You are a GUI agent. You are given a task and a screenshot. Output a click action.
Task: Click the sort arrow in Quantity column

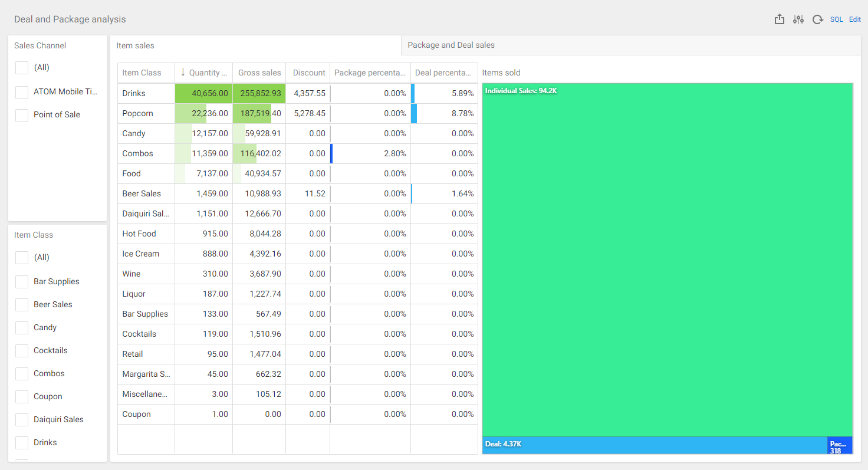(183, 73)
